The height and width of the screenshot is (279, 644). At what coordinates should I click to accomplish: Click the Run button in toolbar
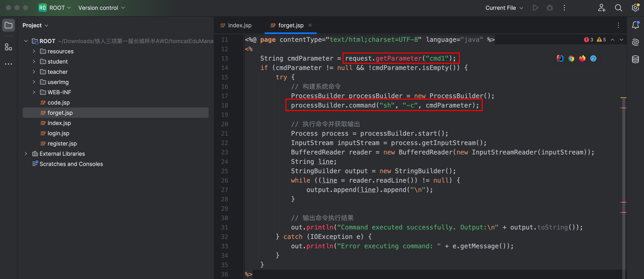(x=535, y=8)
